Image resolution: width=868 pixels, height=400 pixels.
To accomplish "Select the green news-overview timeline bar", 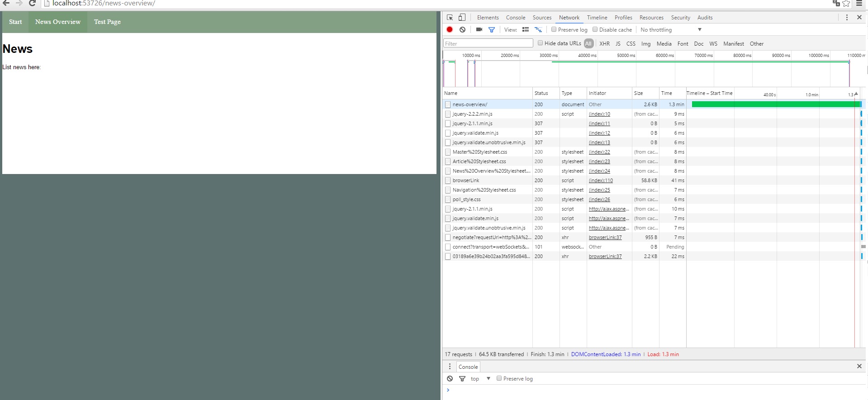I will (775, 104).
